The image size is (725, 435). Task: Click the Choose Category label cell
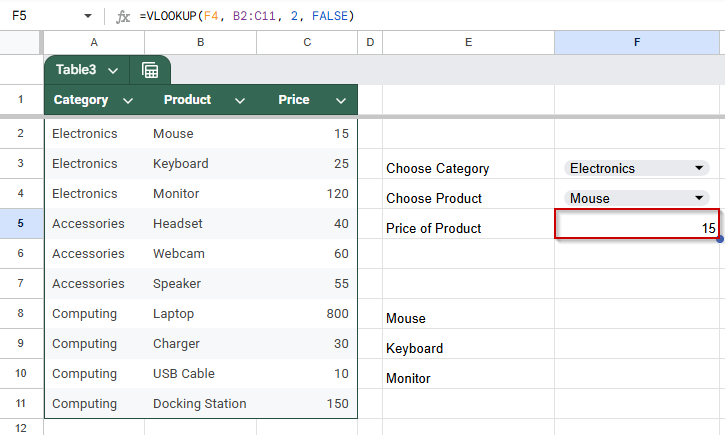[468, 164]
